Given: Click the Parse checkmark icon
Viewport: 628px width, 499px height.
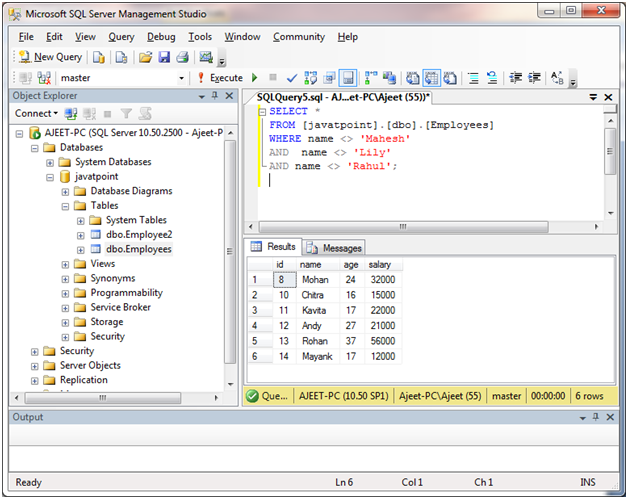Looking at the screenshot, I should (x=292, y=78).
